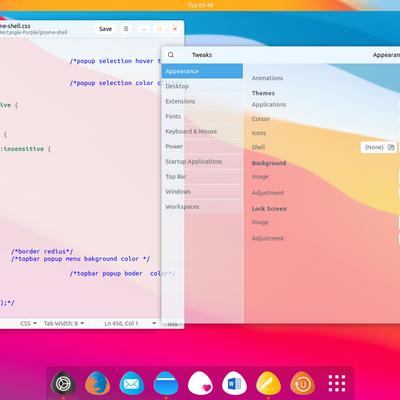Minimize the text editor window
The width and height of the screenshot is (400, 400).
coord(144,29)
